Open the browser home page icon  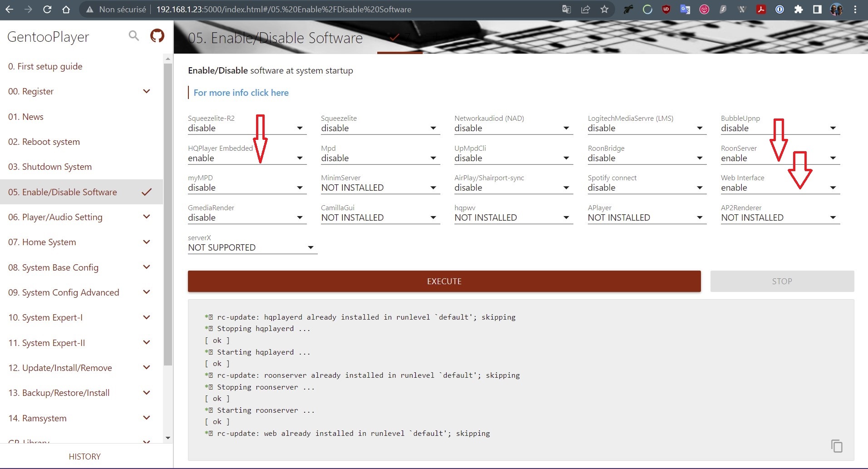(x=66, y=9)
